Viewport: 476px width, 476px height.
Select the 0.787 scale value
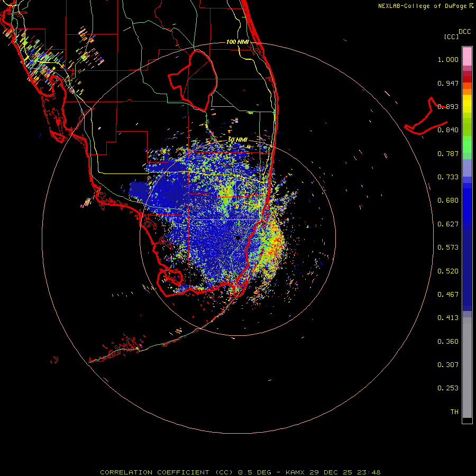pyautogui.click(x=448, y=153)
